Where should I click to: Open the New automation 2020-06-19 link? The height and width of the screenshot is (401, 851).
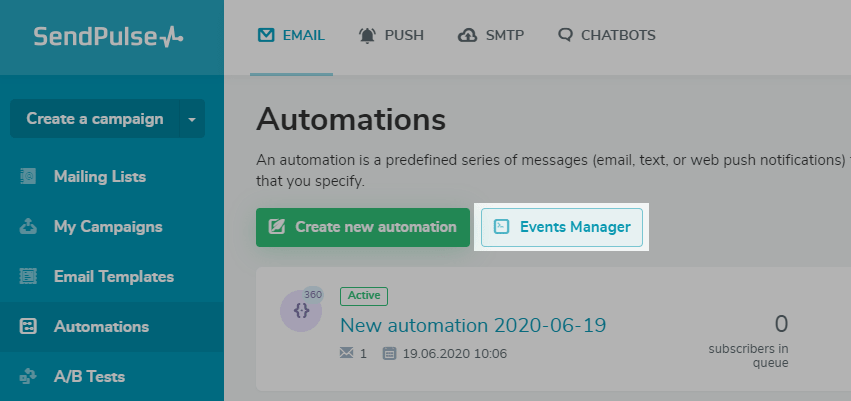(x=473, y=325)
